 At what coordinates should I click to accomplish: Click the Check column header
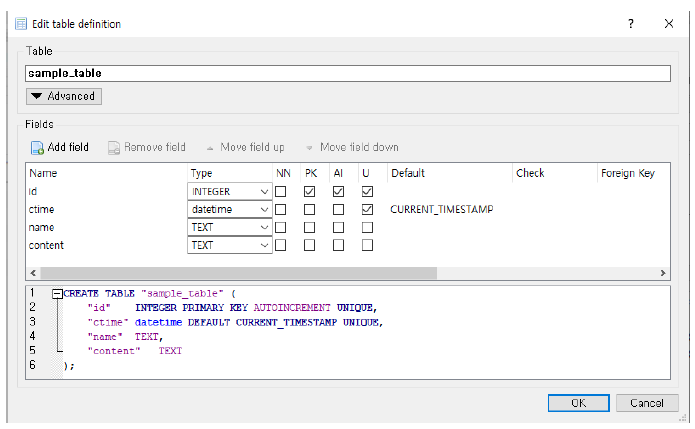[x=554, y=173]
